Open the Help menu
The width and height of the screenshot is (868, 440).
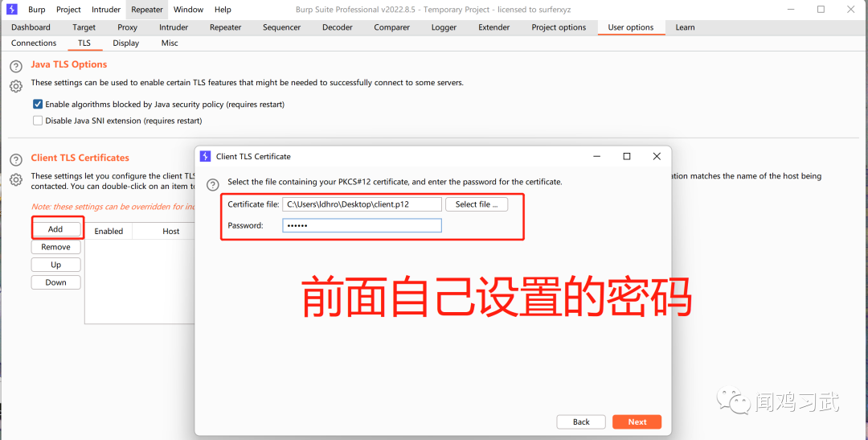(x=223, y=10)
